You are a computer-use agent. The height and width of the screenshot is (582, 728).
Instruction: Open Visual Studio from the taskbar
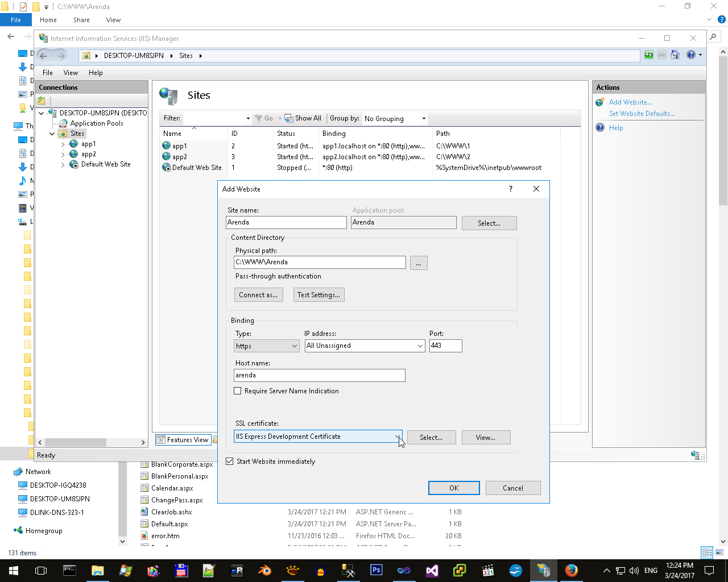(432, 571)
